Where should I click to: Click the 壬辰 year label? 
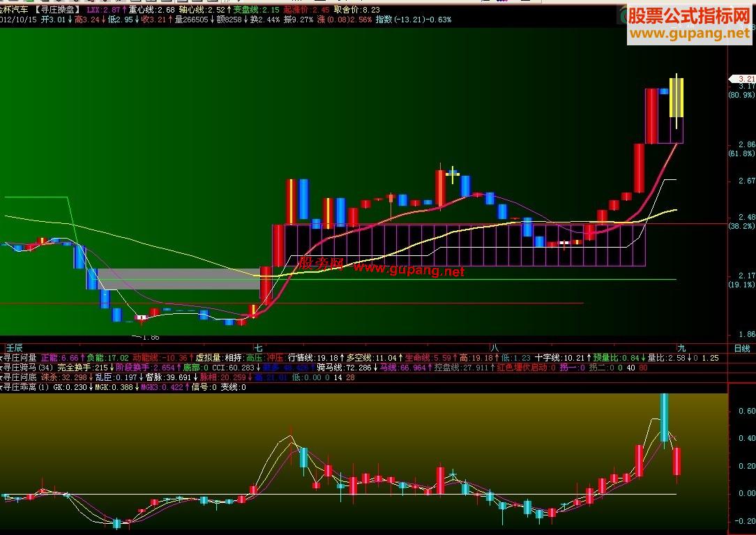[x=13, y=348]
